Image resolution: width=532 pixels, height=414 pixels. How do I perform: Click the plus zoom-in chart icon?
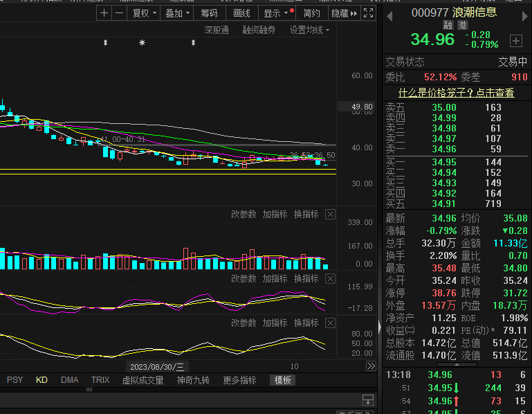coord(104,13)
